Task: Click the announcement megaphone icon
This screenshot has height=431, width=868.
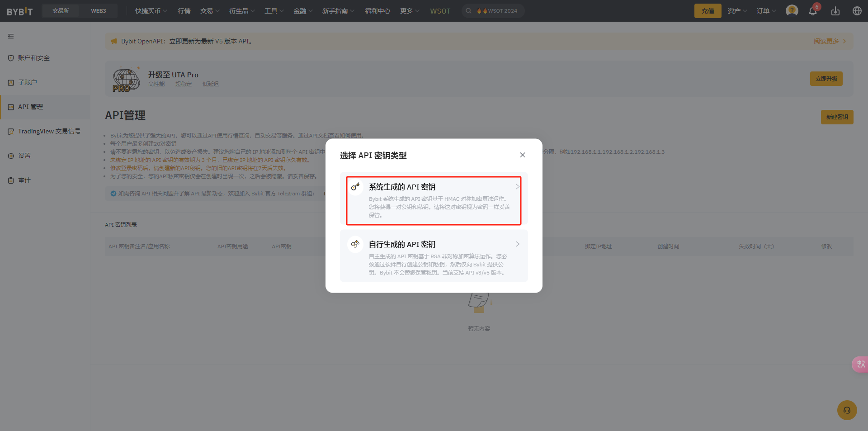Action: [114, 41]
